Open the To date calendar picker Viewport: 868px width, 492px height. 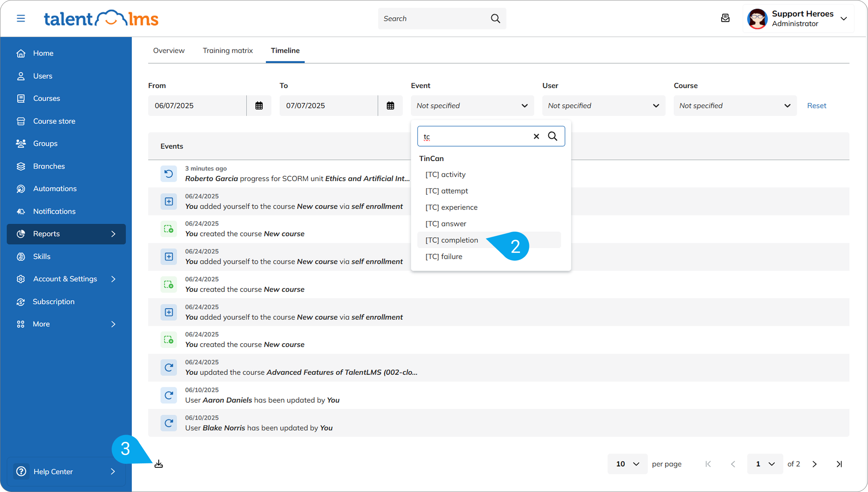[x=390, y=105]
